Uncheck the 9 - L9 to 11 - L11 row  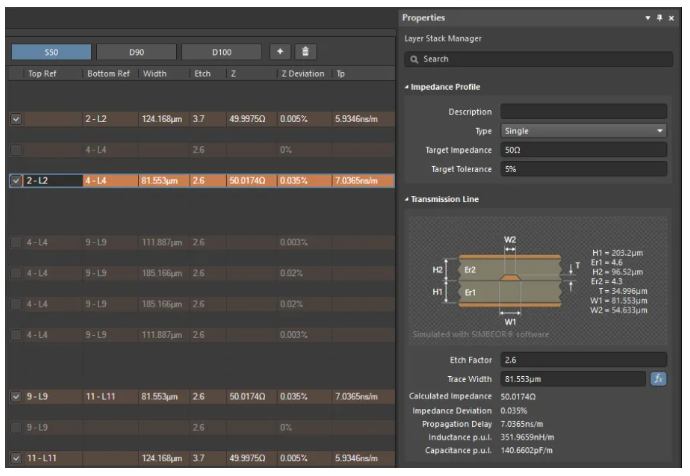15,397
